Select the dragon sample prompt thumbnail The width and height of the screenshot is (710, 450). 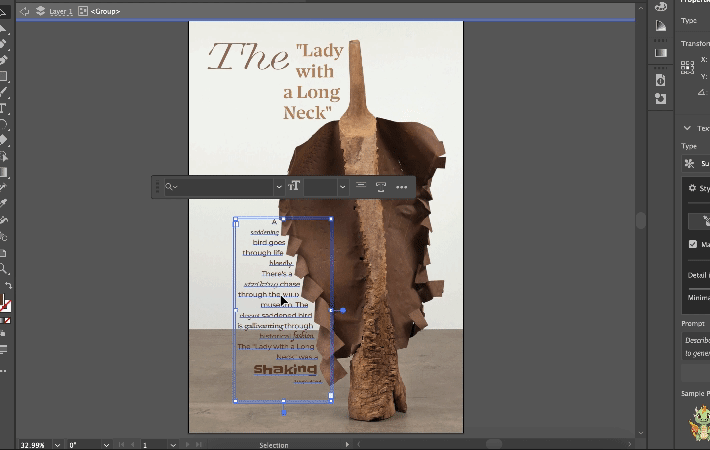700,422
